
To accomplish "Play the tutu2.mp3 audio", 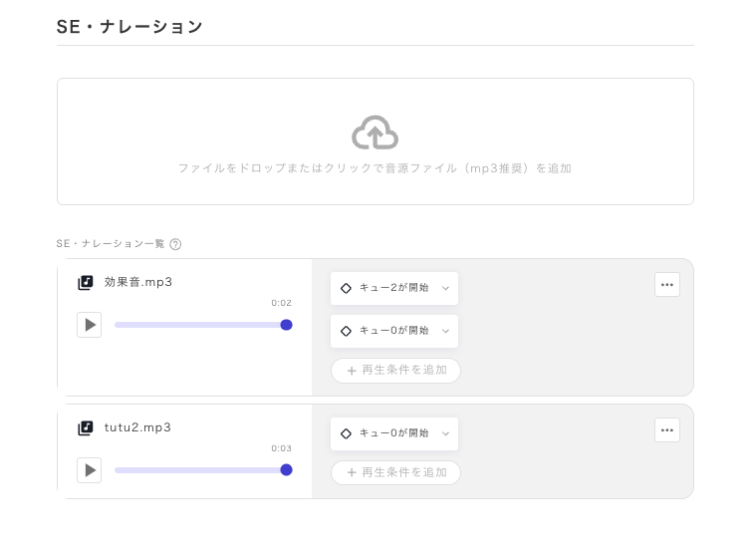I will (90, 470).
